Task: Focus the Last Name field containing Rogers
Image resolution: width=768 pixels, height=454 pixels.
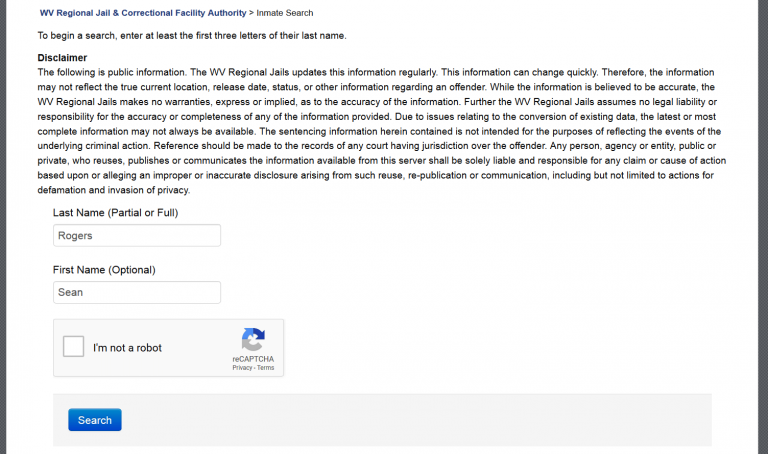Action: click(x=137, y=235)
